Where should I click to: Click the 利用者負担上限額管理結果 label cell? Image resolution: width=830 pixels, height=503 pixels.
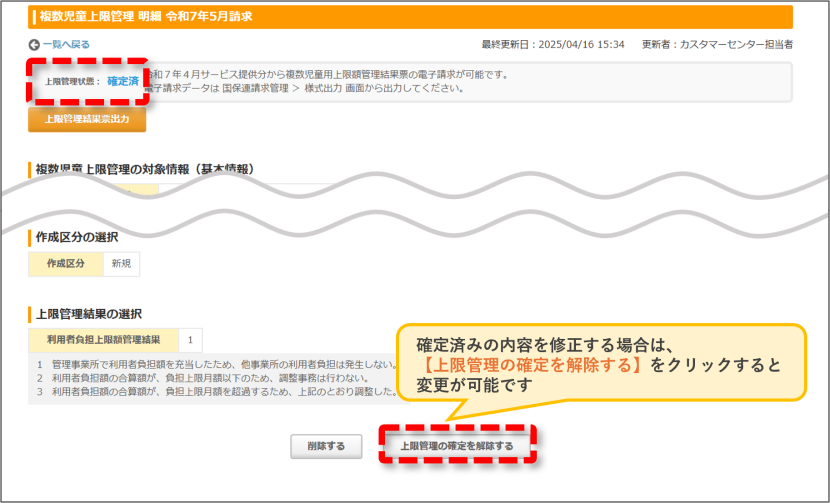pos(103,340)
